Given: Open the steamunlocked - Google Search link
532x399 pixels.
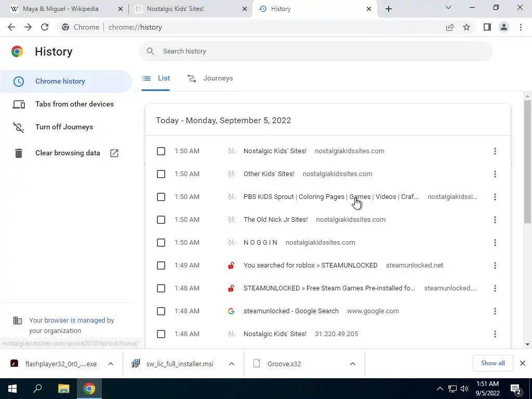Looking at the screenshot, I should (291, 311).
